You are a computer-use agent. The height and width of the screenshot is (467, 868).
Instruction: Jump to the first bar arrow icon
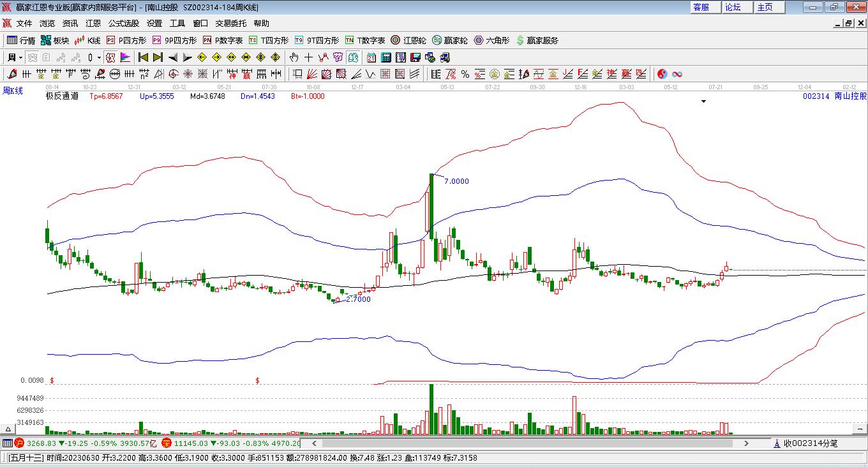[143, 57]
